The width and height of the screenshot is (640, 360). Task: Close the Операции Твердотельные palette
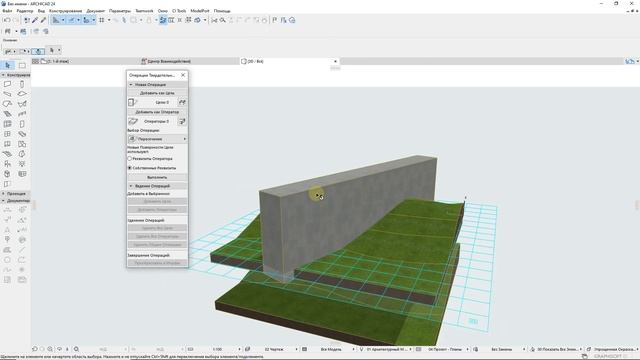pos(183,75)
